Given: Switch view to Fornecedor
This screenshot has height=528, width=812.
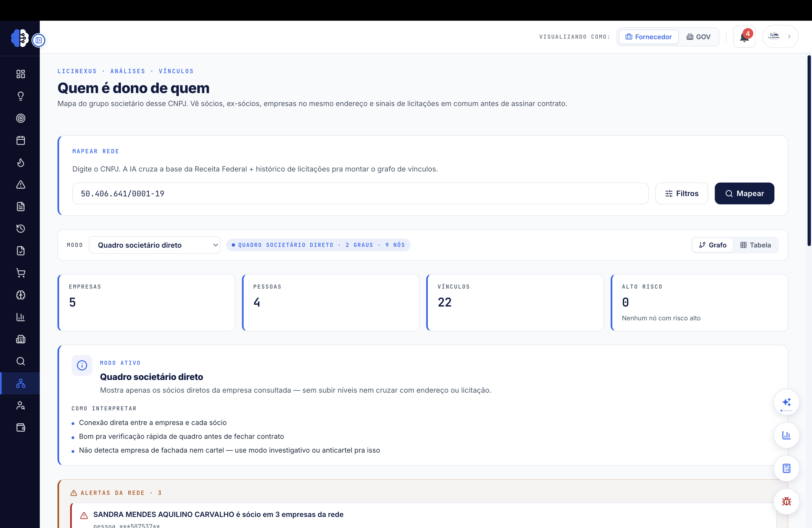Looking at the screenshot, I should (648, 37).
